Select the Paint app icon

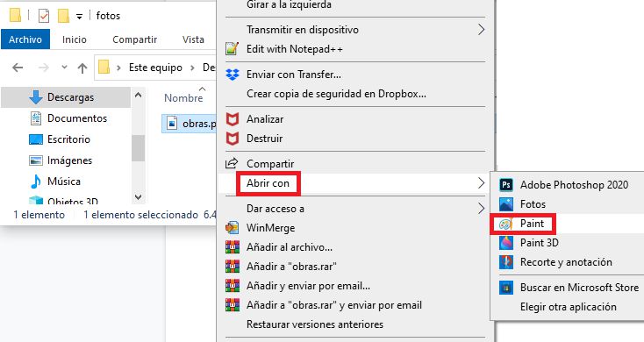[505, 224]
